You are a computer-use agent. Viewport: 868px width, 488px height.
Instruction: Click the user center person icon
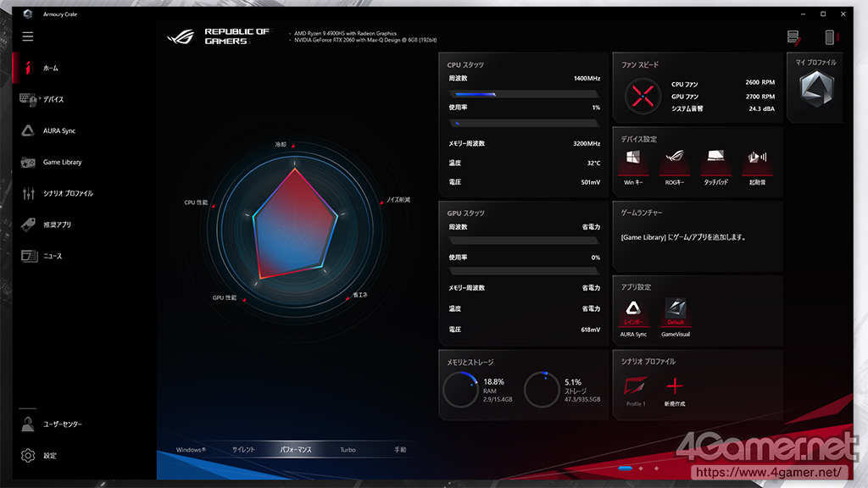pos(28,424)
